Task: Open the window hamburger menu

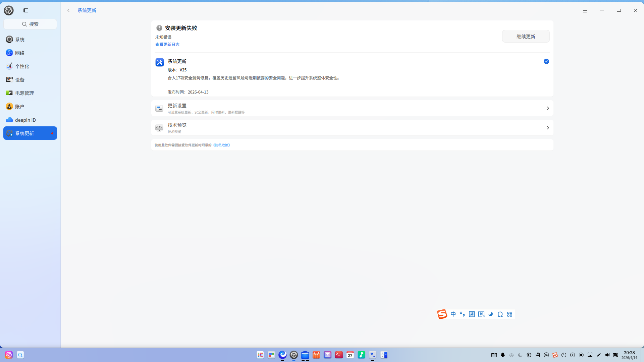Action: [x=585, y=10]
